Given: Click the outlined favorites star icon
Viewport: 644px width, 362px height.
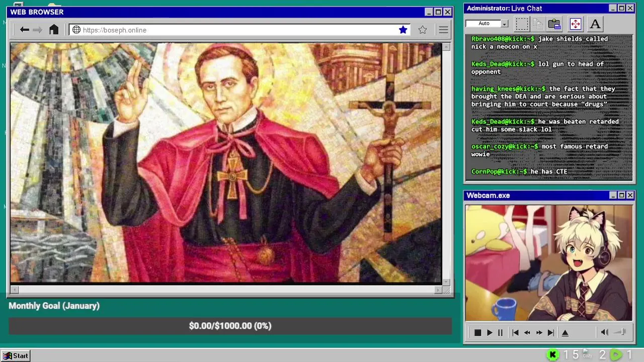Looking at the screenshot, I should (423, 30).
